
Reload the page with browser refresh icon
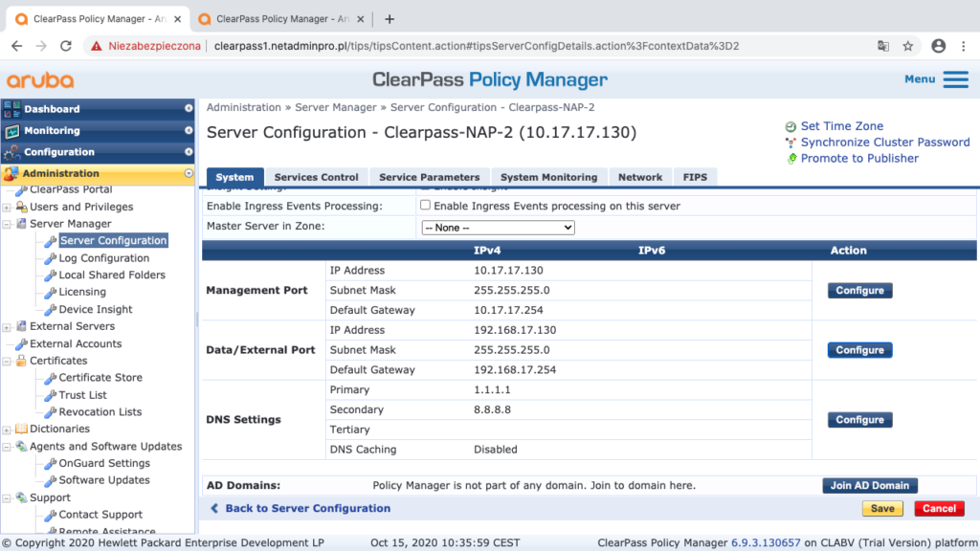[x=66, y=46]
